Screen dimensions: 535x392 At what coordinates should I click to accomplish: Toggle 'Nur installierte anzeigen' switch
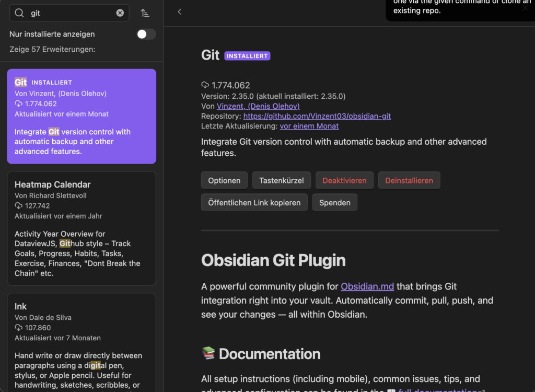click(146, 34)
